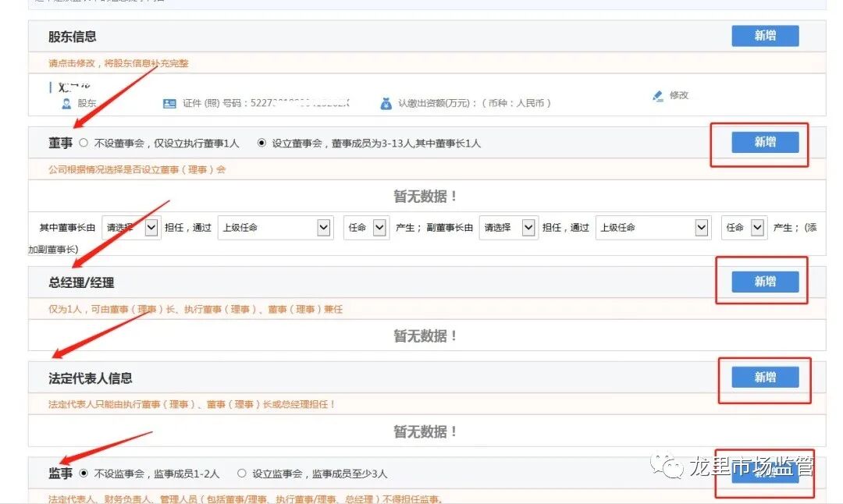Click the megaphone logo beside 龙里市场监管

(668, 466)
